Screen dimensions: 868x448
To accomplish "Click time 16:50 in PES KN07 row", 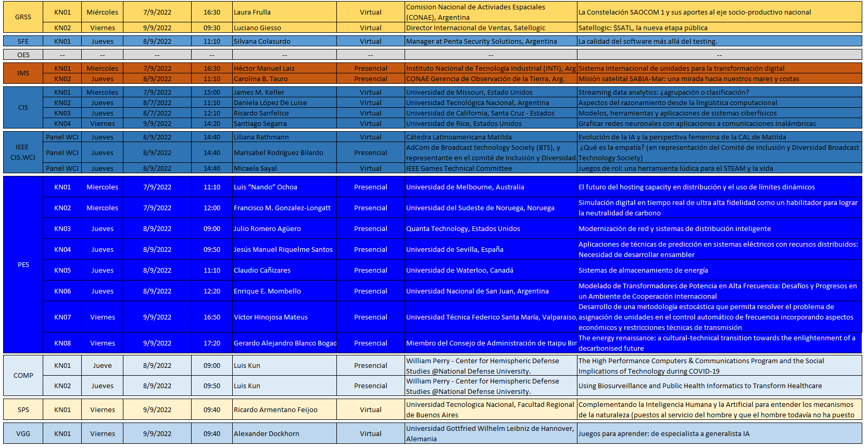I will tap(212, 317).
